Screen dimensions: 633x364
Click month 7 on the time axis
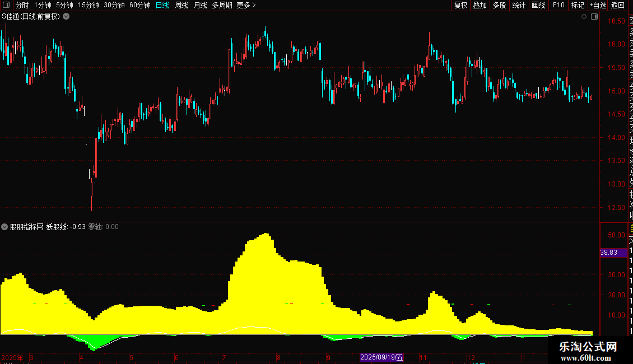[x=224, y=357]
